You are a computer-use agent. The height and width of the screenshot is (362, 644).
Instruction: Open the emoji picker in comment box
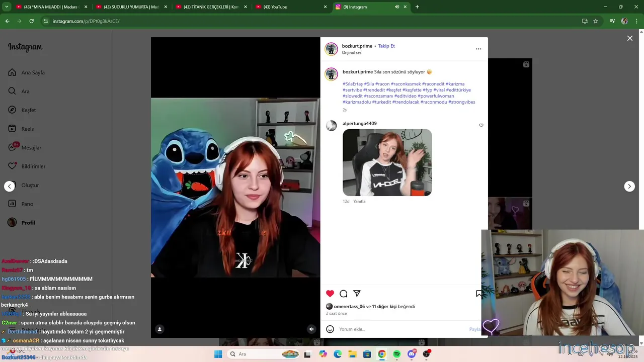pyautogui.click(x=330, y=329)
